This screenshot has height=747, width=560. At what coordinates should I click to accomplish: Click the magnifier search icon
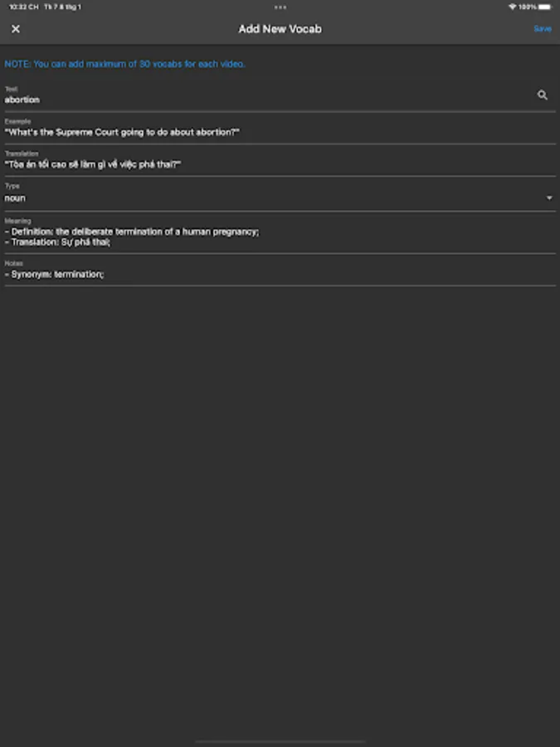click(543, 95)
